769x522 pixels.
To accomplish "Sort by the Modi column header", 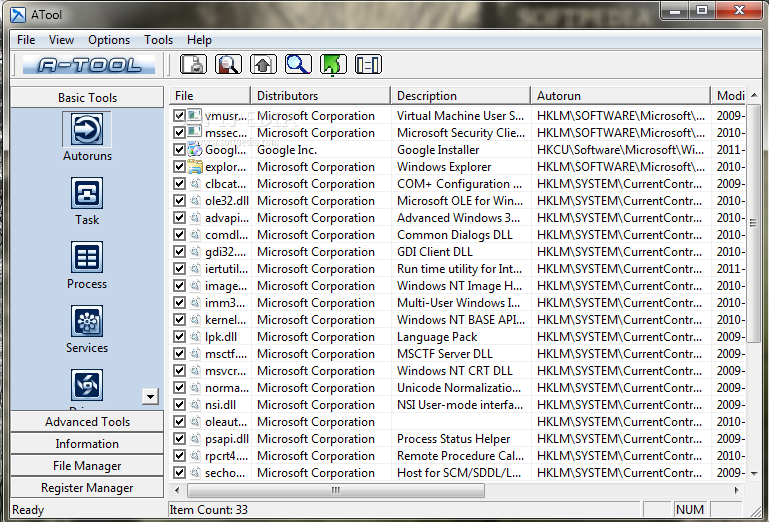I will click(729, 96).
